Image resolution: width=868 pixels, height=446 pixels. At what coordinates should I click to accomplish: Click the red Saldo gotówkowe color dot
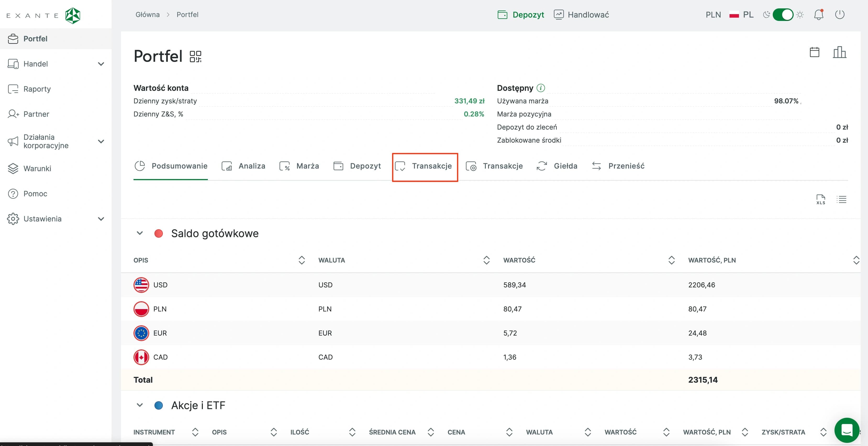[x=158, y=233]
